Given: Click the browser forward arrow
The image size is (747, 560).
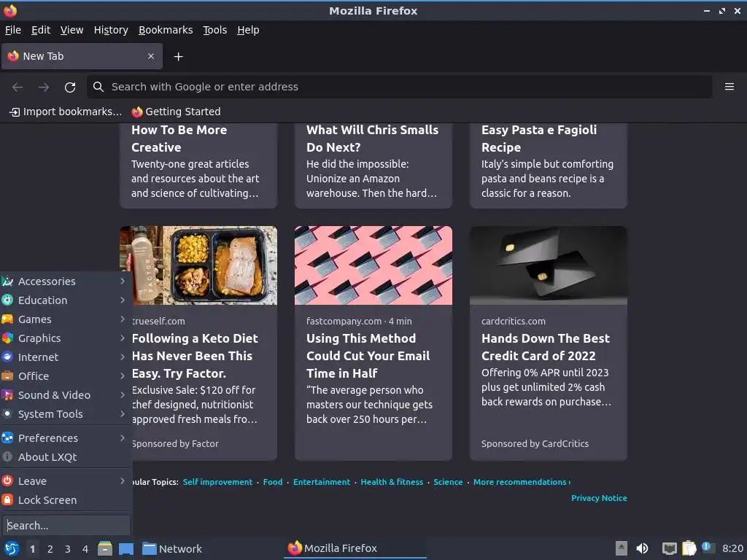Looking at the screenshot, I should [44, 87].
